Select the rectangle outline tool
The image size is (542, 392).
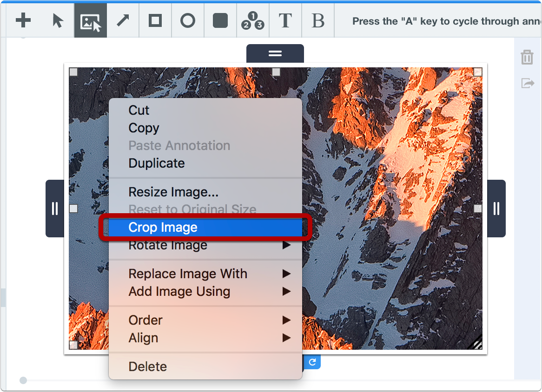[x=155, y=20]
